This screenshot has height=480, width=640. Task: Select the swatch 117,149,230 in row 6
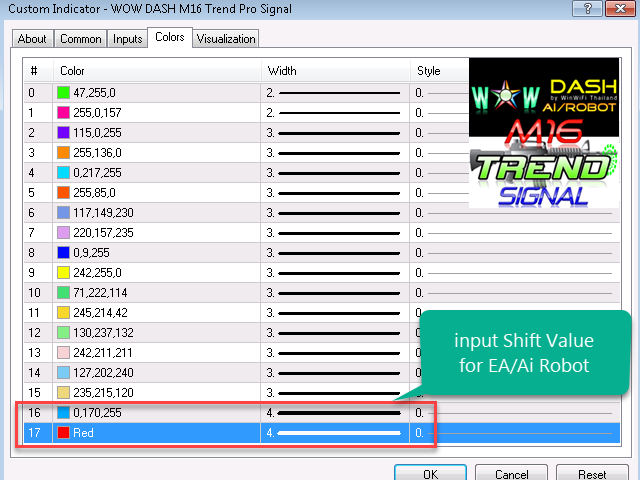pos(63,213)
